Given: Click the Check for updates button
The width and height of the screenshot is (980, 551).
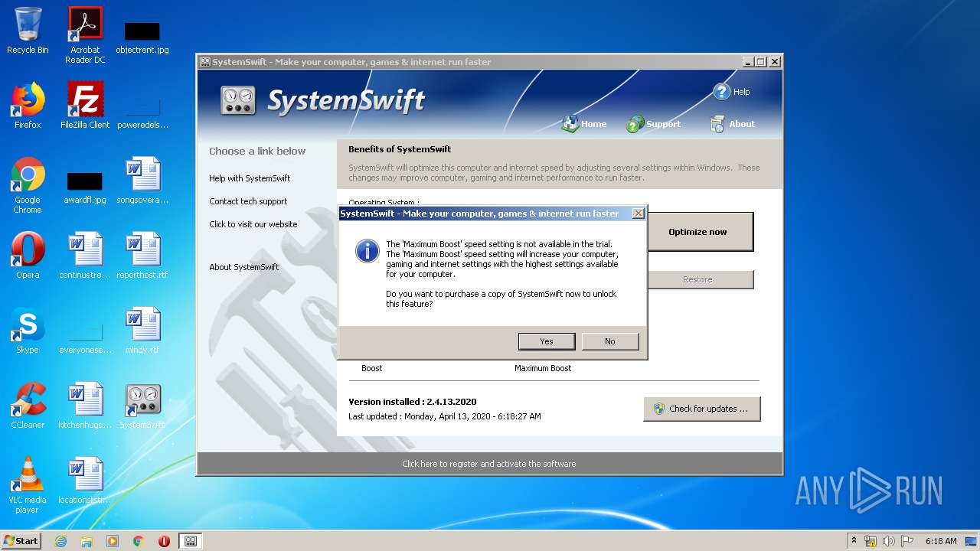Looking at the screenshot, I should (702, 409).
